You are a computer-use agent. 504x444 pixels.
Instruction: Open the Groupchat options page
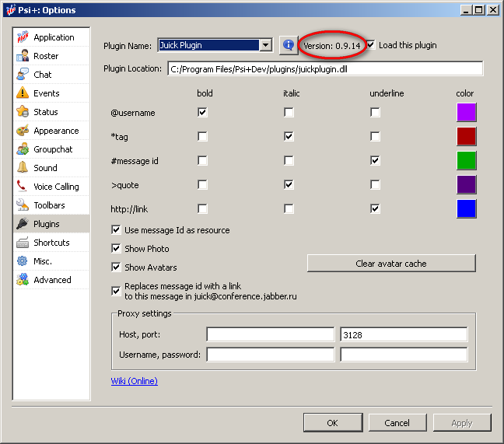[x=53, y=149]
